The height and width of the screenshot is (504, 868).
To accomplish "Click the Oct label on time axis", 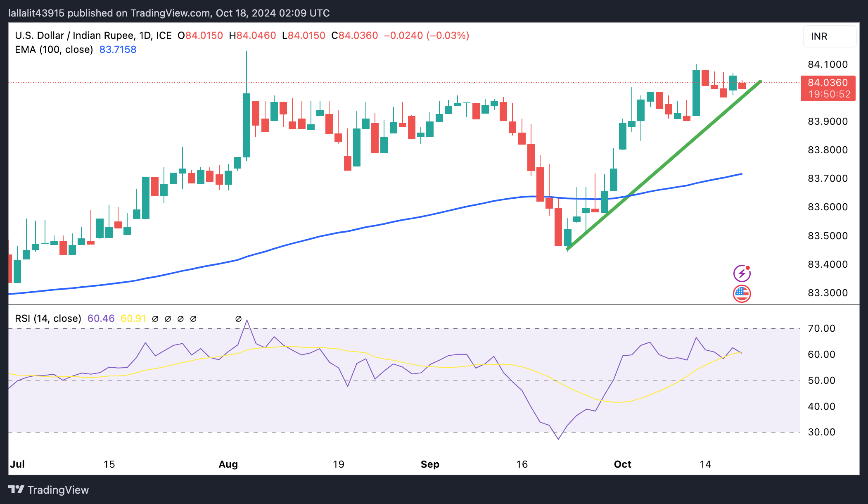I will click(x=622, y=464).
